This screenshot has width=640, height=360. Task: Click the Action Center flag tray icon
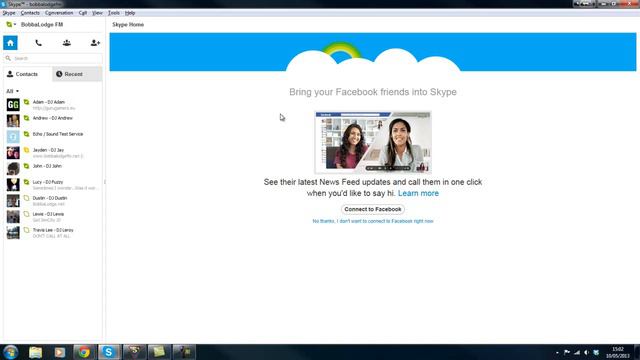click(567, 353)
